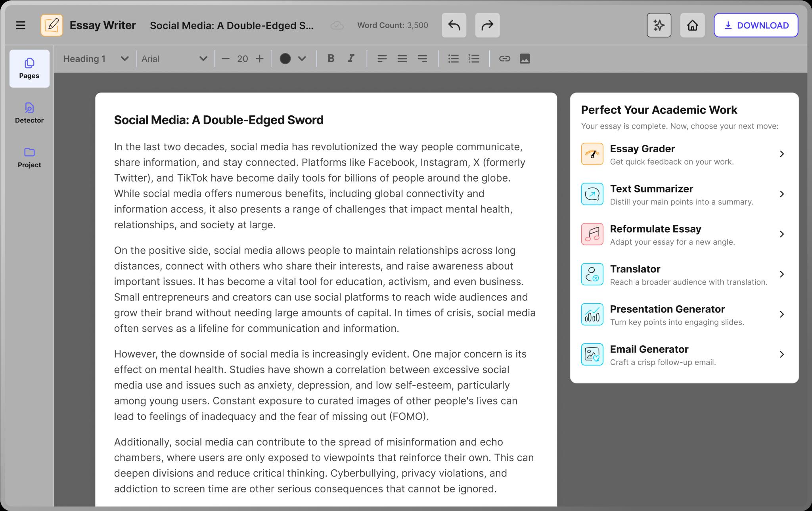Open the Arial font dropdown
Viewport: 812px width, 511px height.
pos(174,59)
